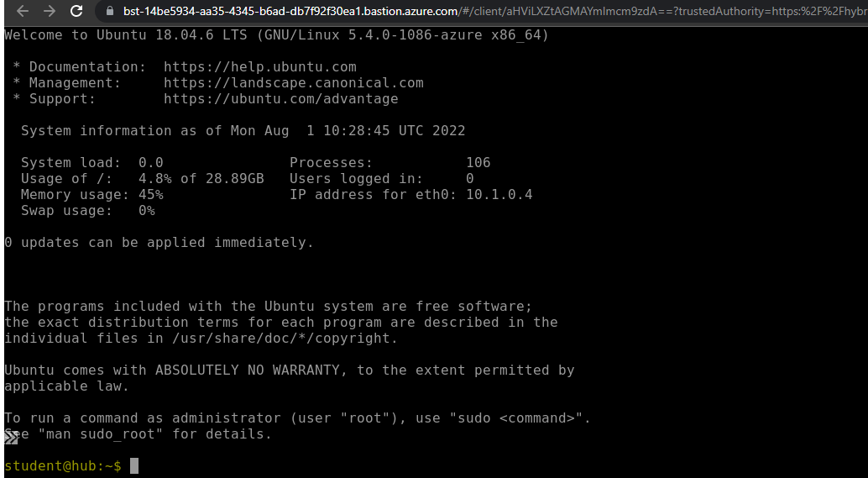
Task: Click the System information date line
Action: click(x=243, y=131)
